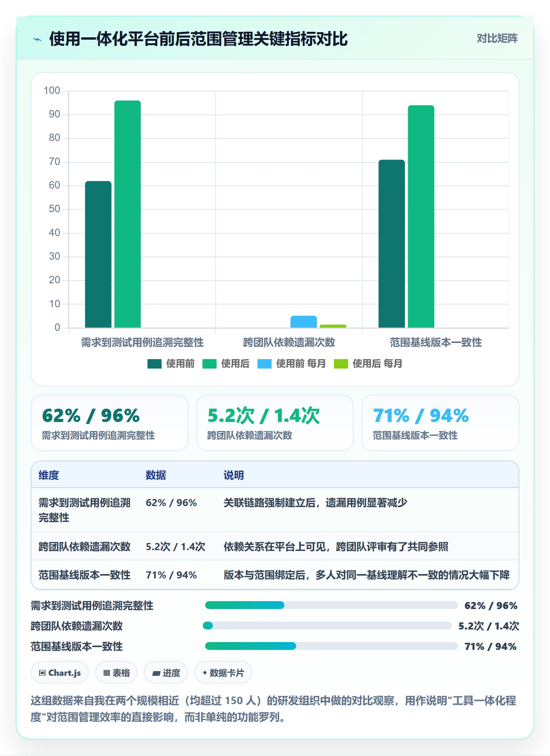Click the lightning icon beside the title

coord(37,39)
